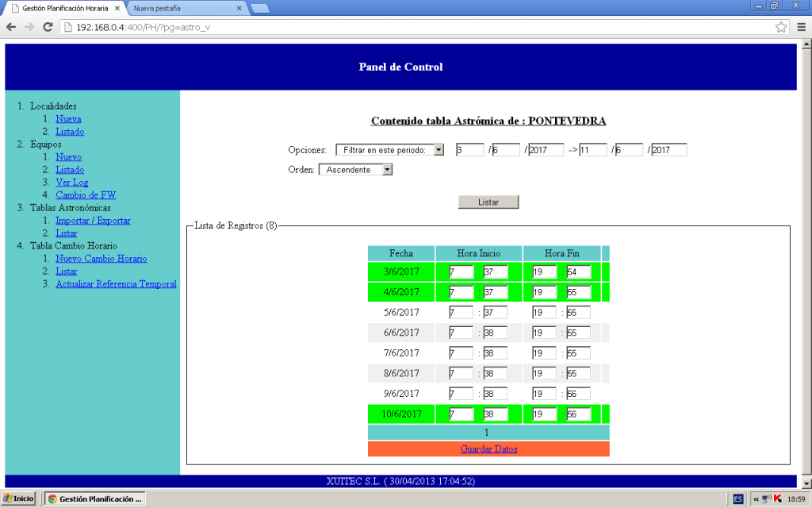Bookmark this page with the star icon
812x508 pixels.
(781, 27)
